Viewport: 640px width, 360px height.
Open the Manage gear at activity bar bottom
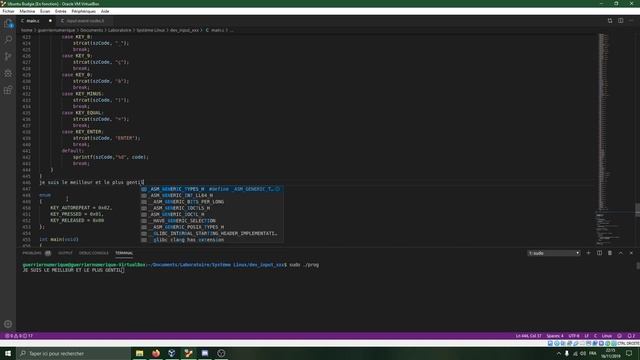click(x=8, y=324)
